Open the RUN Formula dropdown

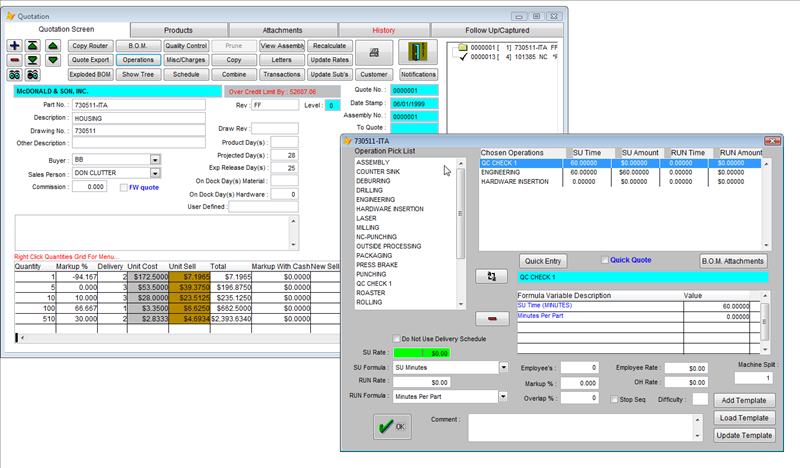point(502,396)
